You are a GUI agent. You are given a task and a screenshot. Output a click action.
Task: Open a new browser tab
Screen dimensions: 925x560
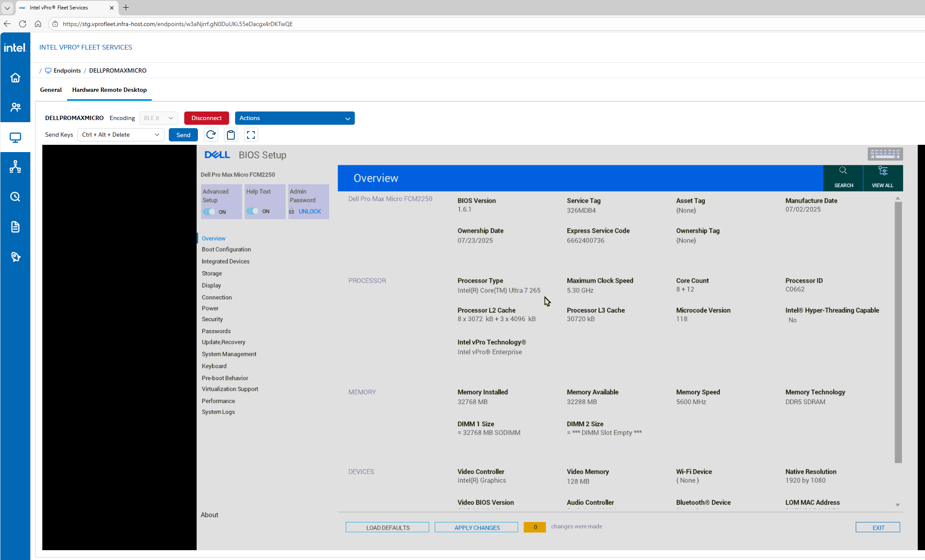pyautogui.click(x=126, y=8)
